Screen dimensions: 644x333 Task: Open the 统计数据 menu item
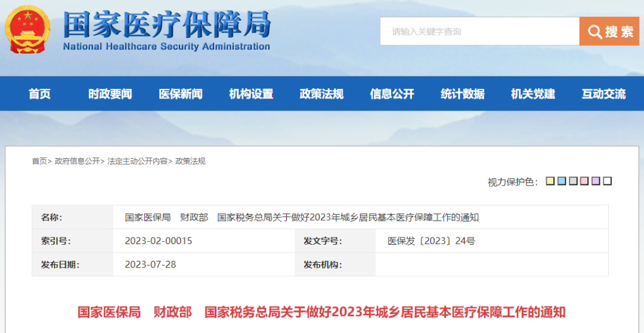(463, 94)
